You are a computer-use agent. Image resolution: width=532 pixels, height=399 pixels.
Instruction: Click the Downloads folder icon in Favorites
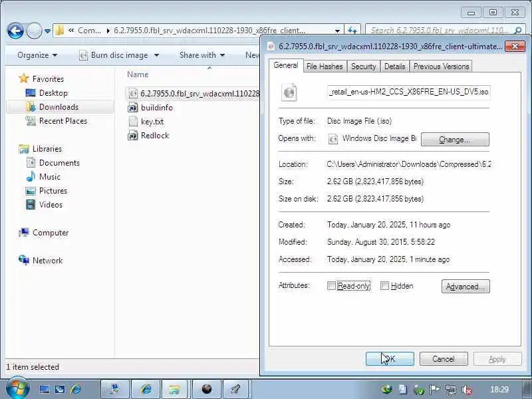click(31, 107)
